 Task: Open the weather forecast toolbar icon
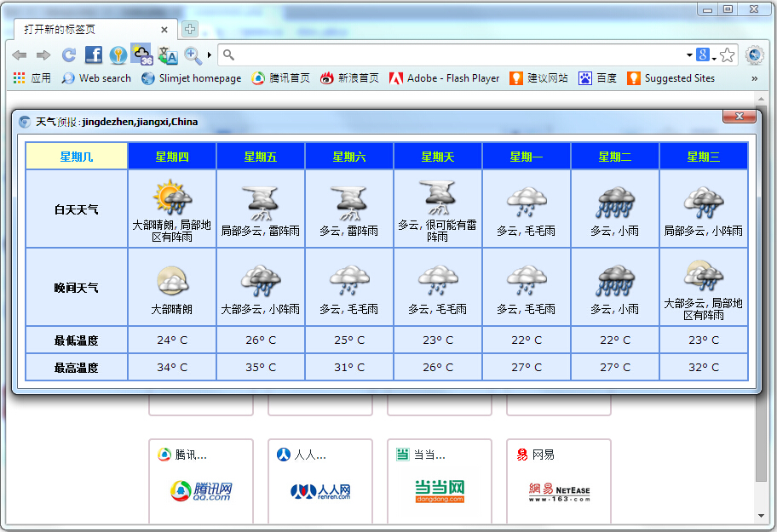click(x=141, y=54)
